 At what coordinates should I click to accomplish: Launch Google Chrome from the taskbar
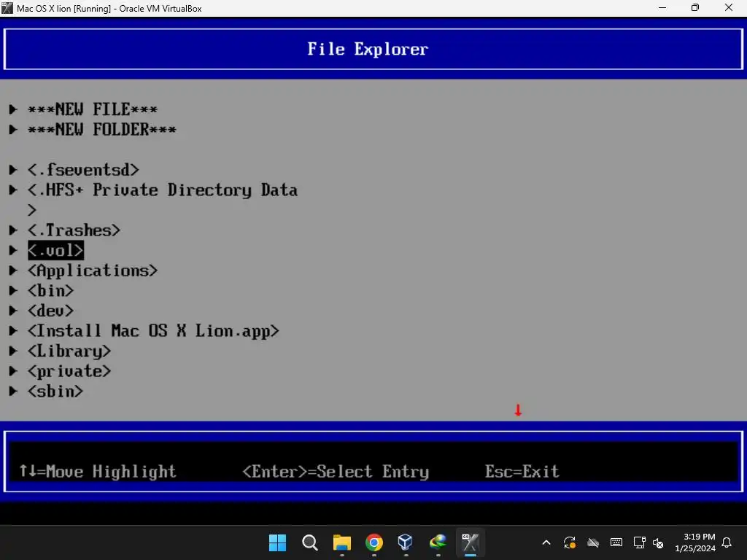(374, 542)
